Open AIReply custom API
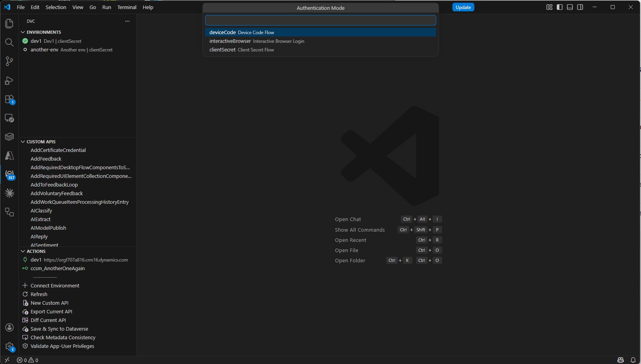The image size is (641, 364). tap(78, 237)
